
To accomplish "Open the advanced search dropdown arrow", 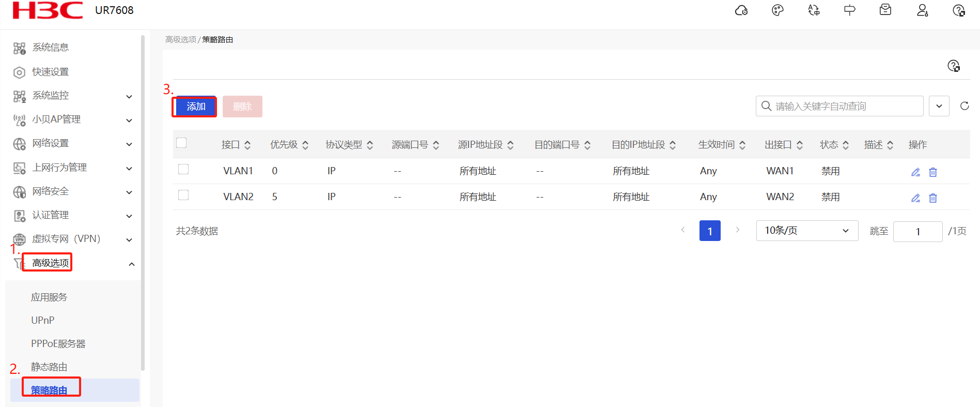I will [939, 106].
